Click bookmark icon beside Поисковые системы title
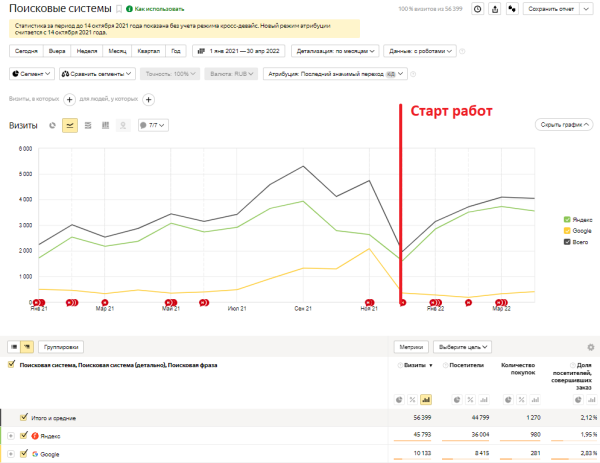Viewport: 600px width, 463px height. (119, 8)
